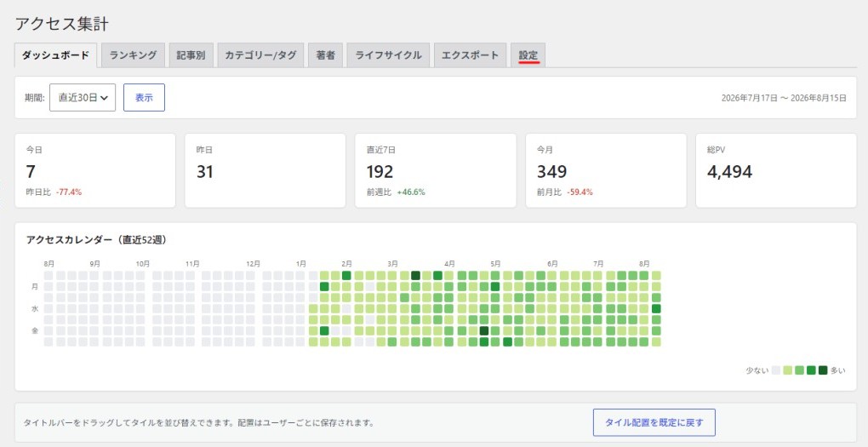Image resolution: width=868 pixels, height=447 pixels.
Task: Click タイル配置を既定に戻す button
Action: (654, 422)
